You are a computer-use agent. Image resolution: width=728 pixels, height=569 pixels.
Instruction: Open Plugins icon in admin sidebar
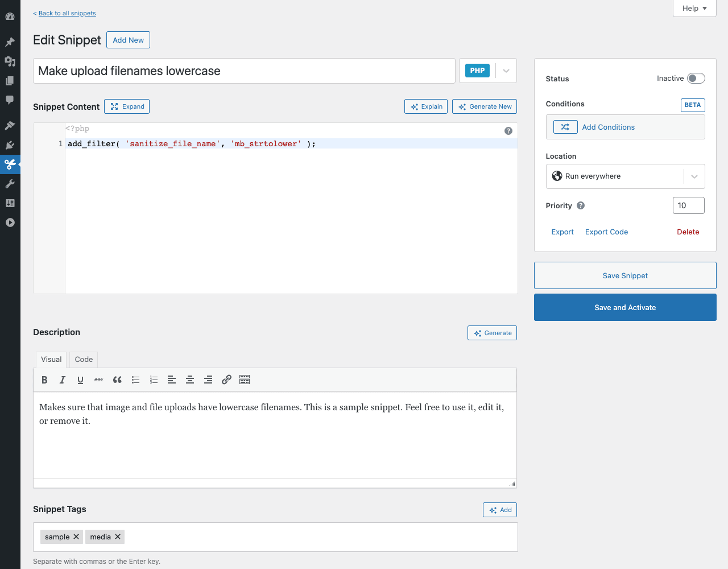click(10, 145)
